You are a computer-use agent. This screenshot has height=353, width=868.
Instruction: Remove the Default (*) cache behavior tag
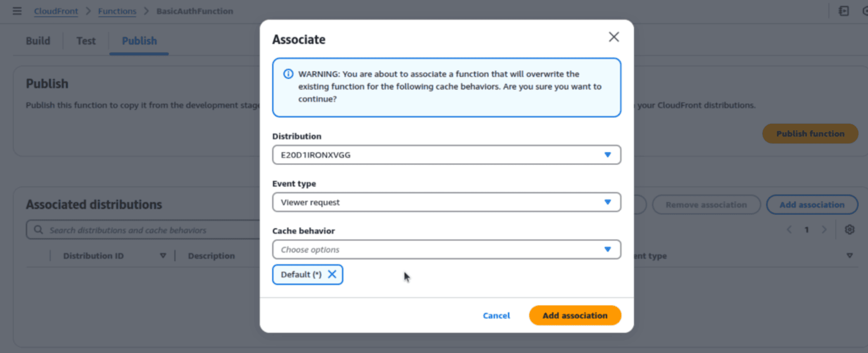coord(332,274)
